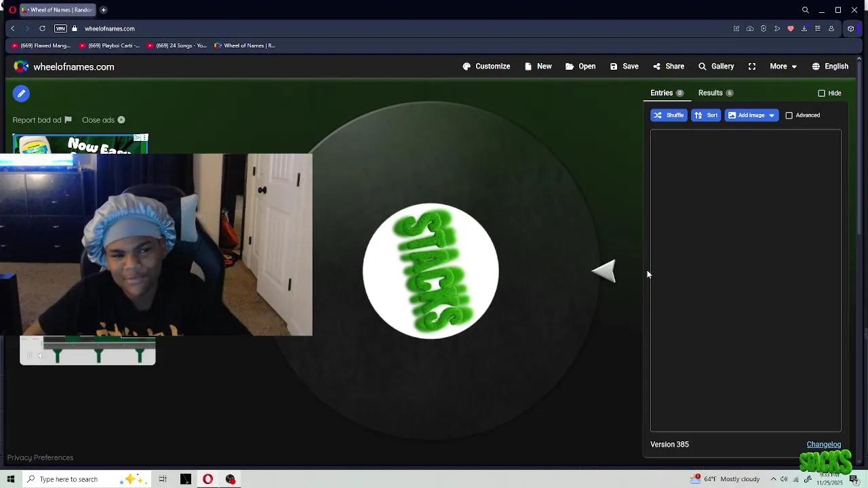Open the Changelog link
This screenshot has height=488, width=868.
[823, 444]
